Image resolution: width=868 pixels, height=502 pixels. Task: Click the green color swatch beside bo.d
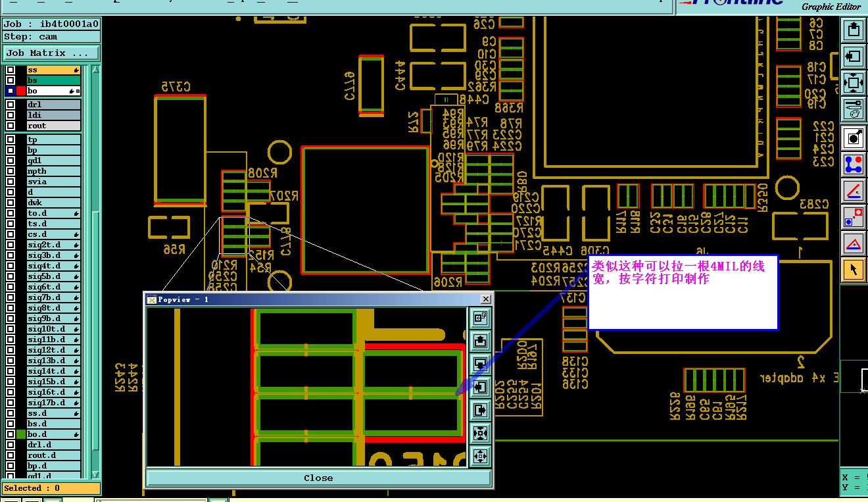point(21,434)
